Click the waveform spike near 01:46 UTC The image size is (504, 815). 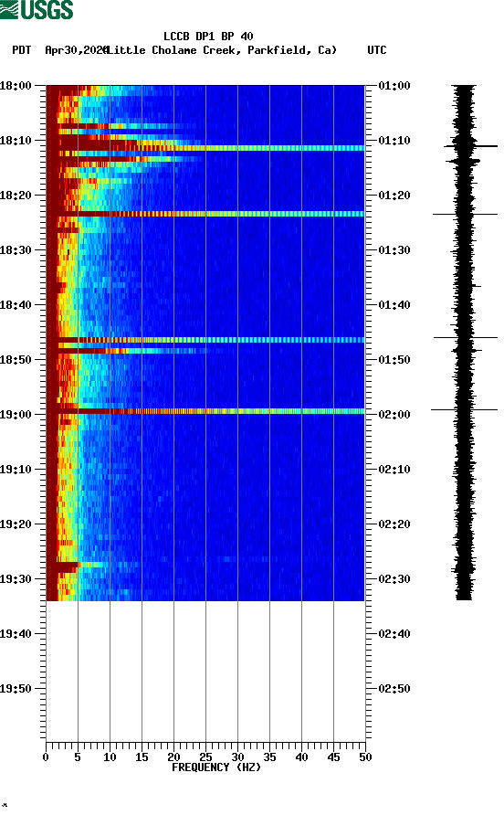466,338
